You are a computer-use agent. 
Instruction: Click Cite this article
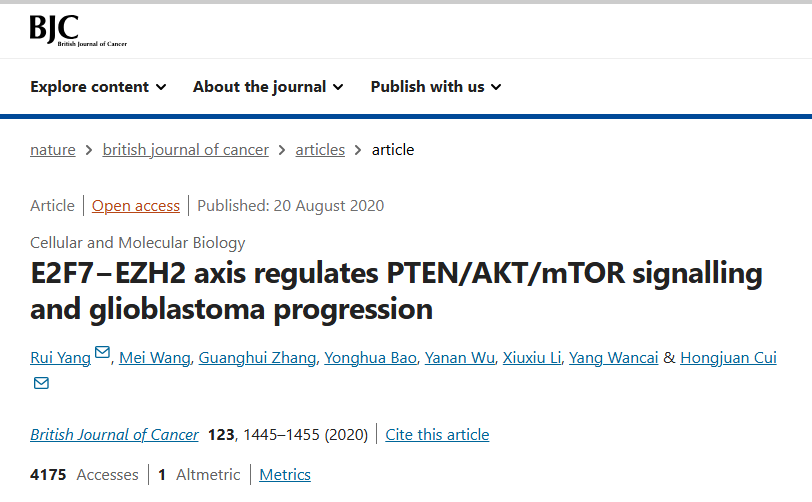(437, 435)
